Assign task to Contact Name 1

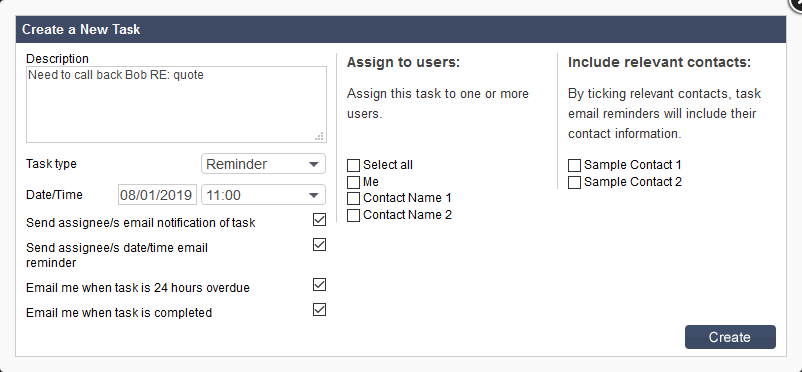pos(353,199)
